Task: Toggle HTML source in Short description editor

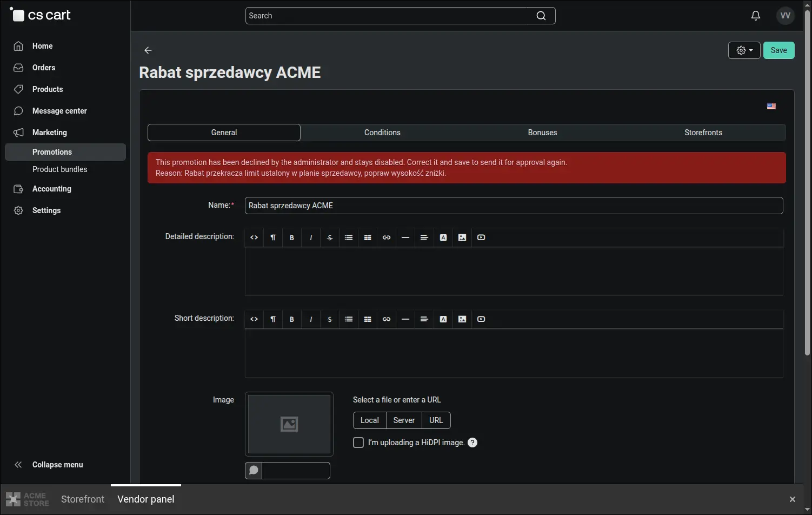Action: pos(254,319)
